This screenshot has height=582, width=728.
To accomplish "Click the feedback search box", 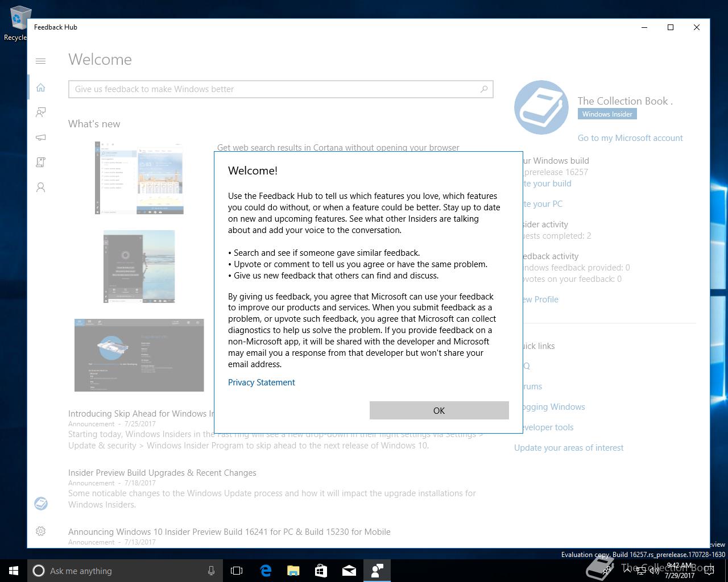I will pos(281,89).
